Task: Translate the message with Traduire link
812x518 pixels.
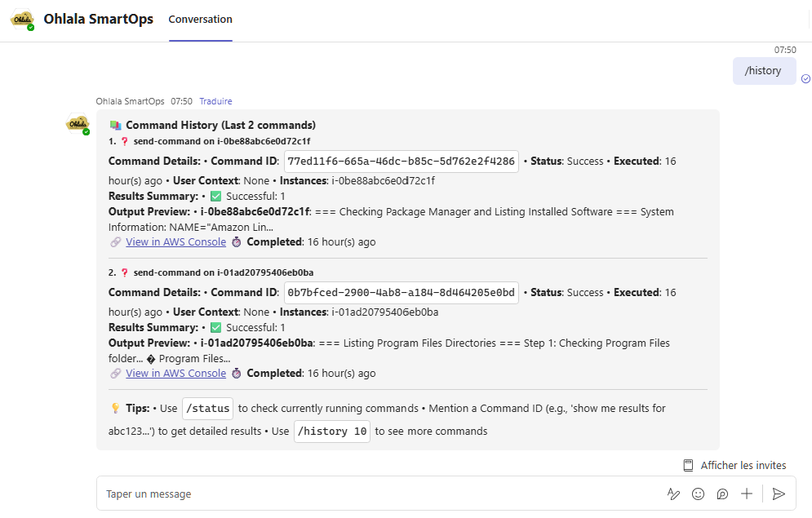Action: point(215,100)
